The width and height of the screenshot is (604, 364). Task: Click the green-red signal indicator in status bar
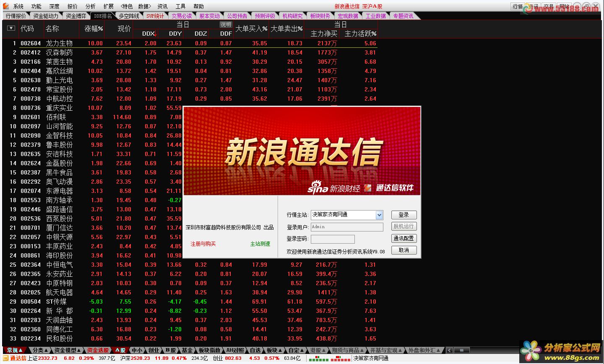pos(329,359)
